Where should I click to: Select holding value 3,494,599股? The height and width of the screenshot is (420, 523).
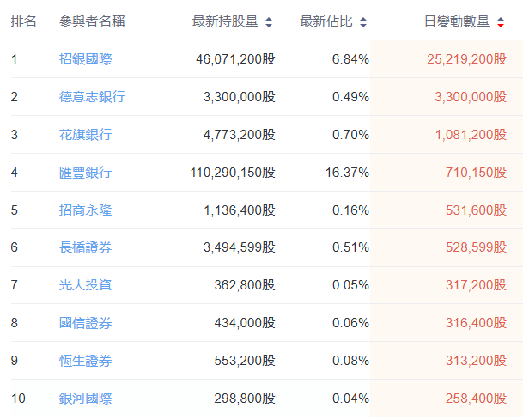(x=240, y=247)
